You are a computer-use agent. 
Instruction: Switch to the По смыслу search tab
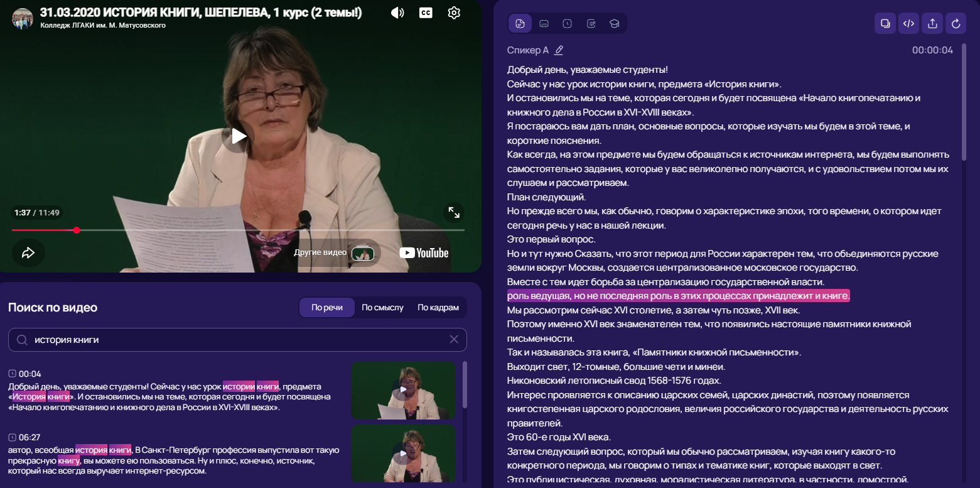382,308
